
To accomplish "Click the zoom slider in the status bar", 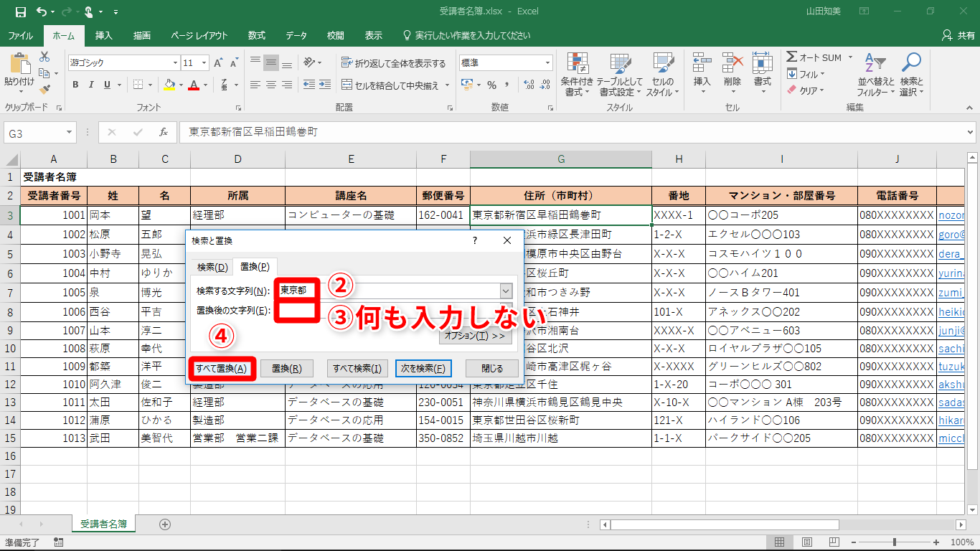I will (894, 542).
